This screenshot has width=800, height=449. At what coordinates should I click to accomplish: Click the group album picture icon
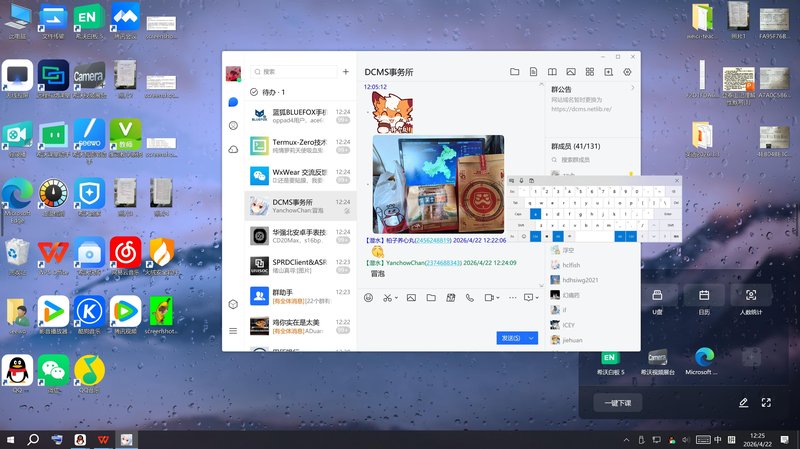tap(570, 72)
